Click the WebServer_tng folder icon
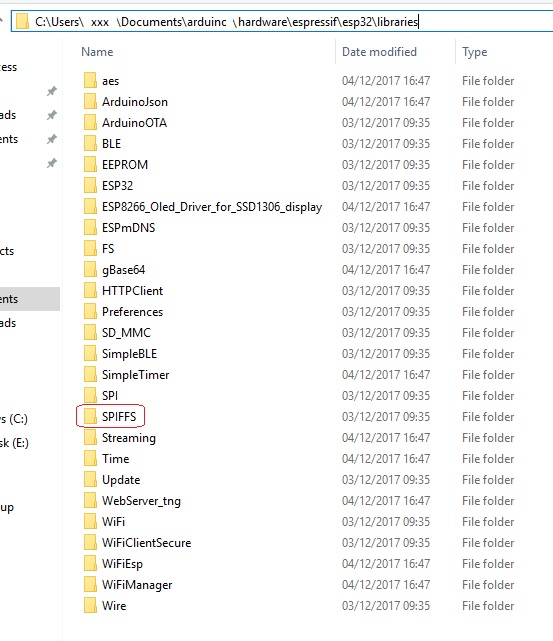 click(x=90, y=500)
